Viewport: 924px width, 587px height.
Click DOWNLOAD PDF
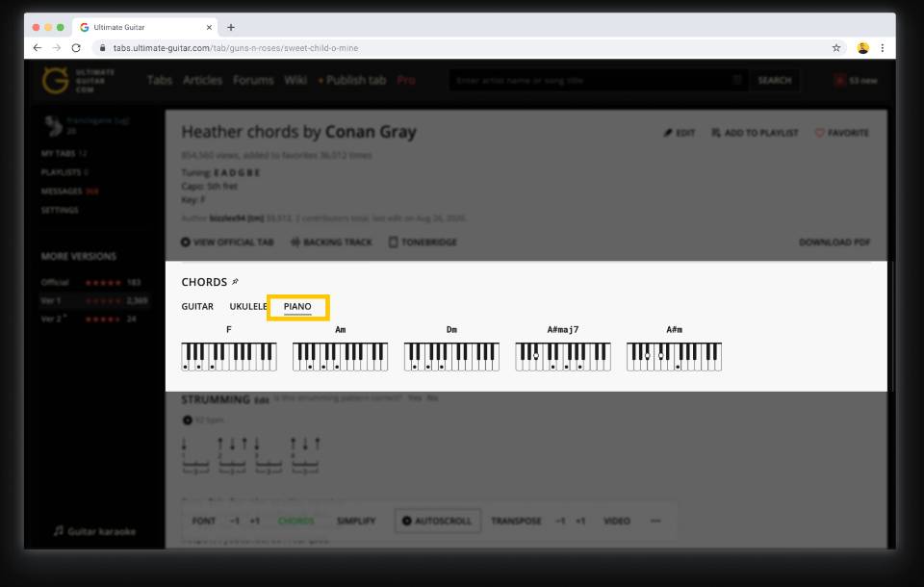(834, 242)
